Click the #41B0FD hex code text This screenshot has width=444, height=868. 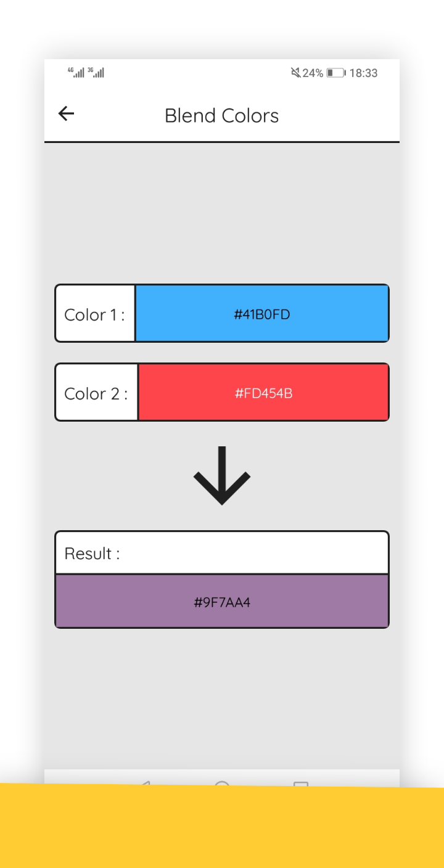[x=262, y=314]
